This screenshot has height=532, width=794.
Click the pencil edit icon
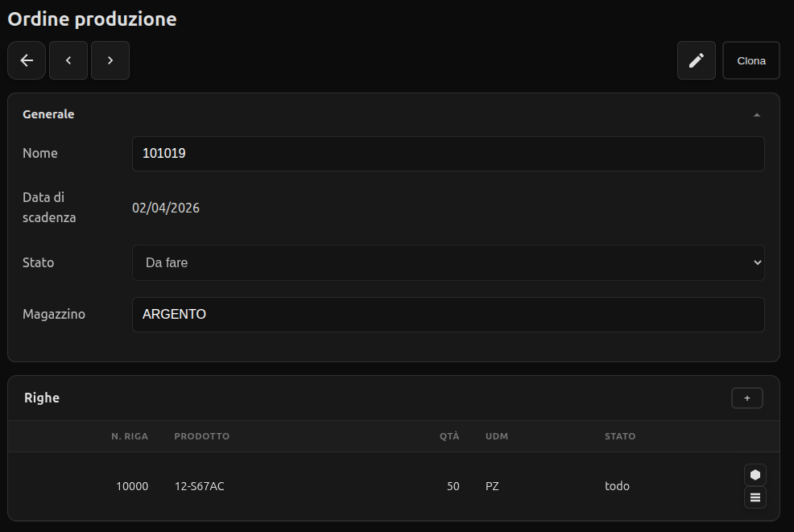click(x=697, y=60)
